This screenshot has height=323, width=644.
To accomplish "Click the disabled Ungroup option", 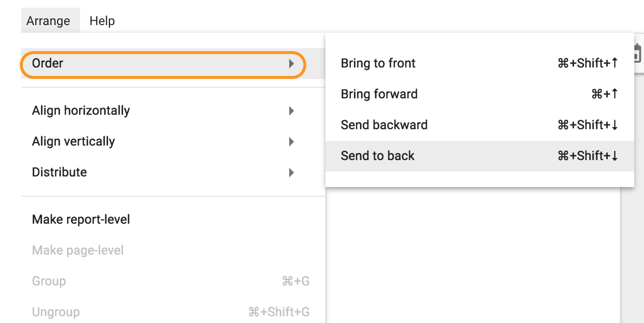I will click(x=56, y=312).
